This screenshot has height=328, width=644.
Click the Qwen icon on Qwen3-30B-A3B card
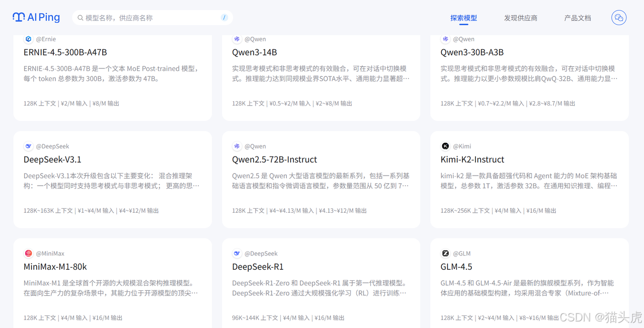(x=445, y=39)
